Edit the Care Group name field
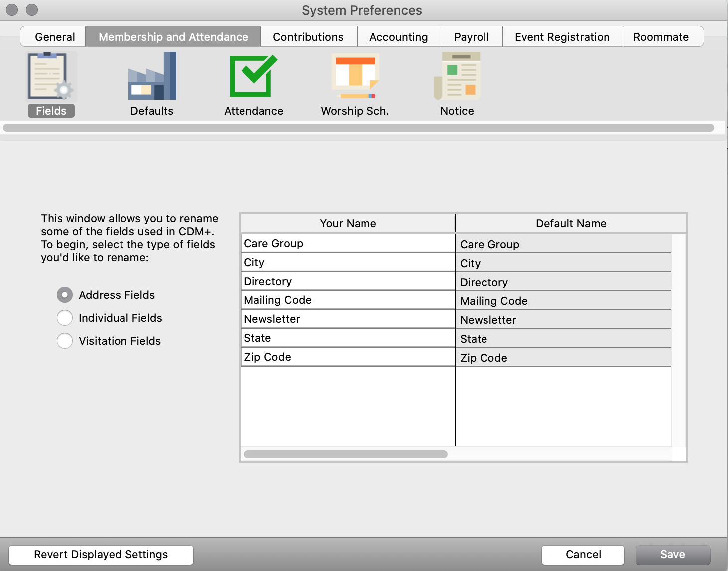Screen dimensions: 728x571 (x=348, y=243)
